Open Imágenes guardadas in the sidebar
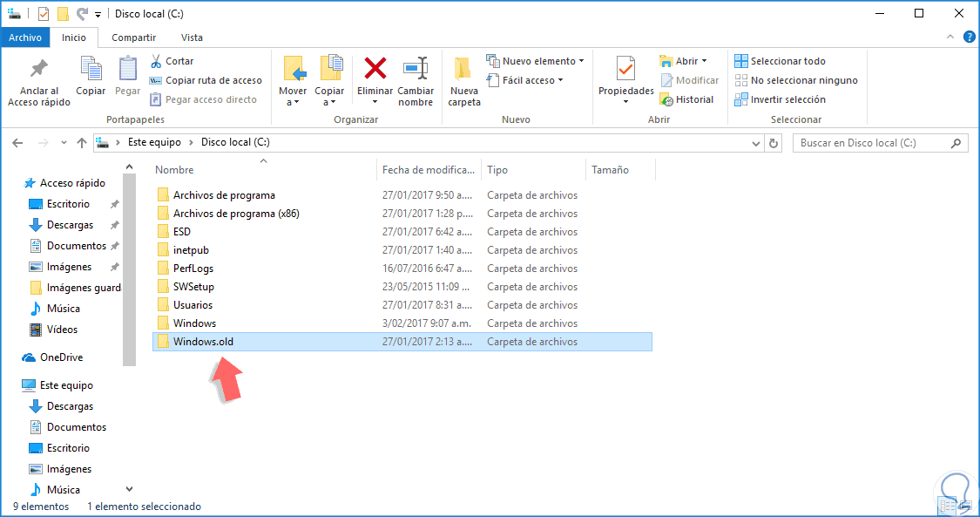 coord(76,288)
